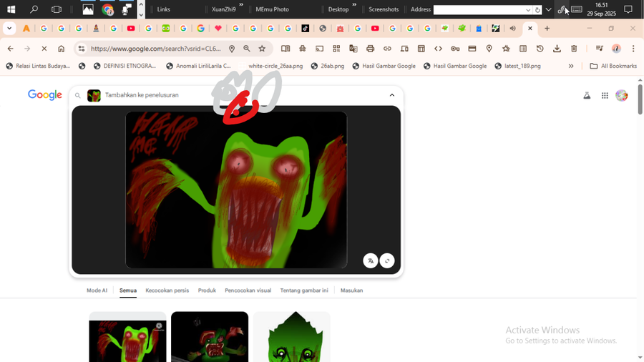
Task: Show hidden system tray icons
Action: pyautogui.click(x=548, y=9)
